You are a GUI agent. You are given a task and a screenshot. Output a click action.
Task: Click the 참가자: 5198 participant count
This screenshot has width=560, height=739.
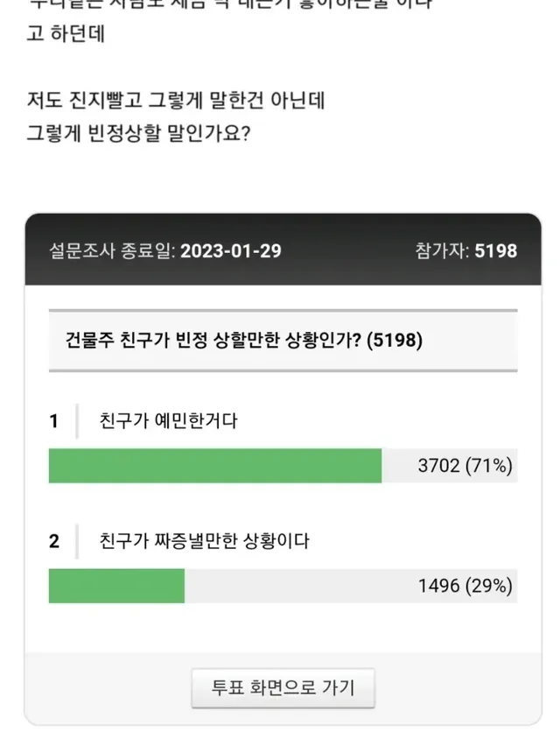coord(465,251)
